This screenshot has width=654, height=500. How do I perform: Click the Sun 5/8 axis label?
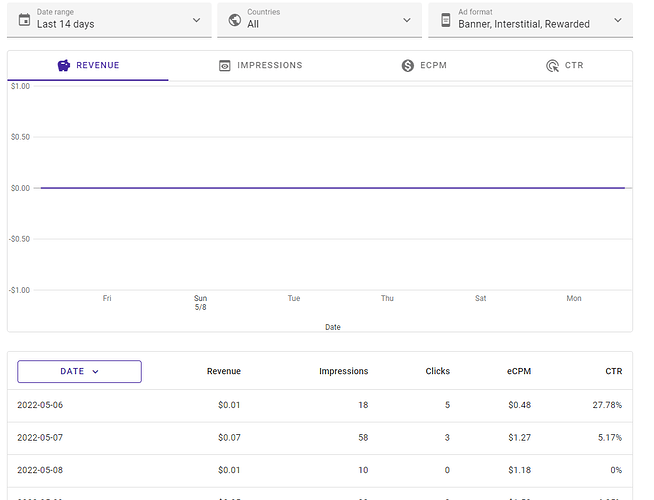201,303
